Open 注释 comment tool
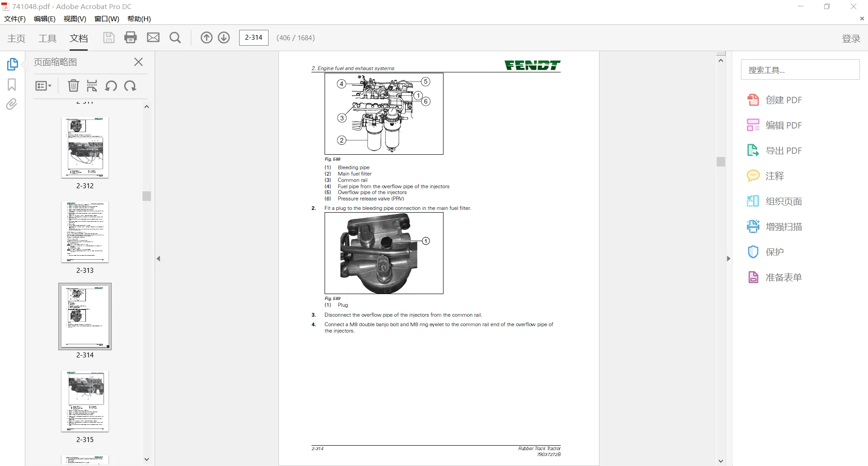This screenshot has height=466, width=868. 765,176
